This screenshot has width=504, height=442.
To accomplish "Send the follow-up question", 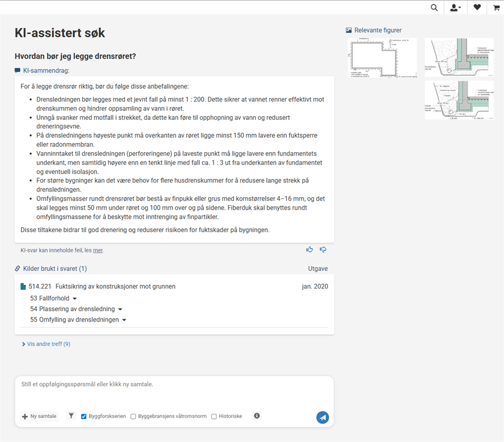I will coord(322,417).
